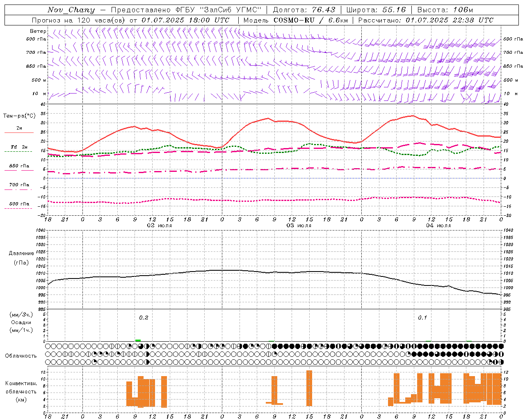Select the Модель COSMO-RU / 6.6км label

point(296,20)
